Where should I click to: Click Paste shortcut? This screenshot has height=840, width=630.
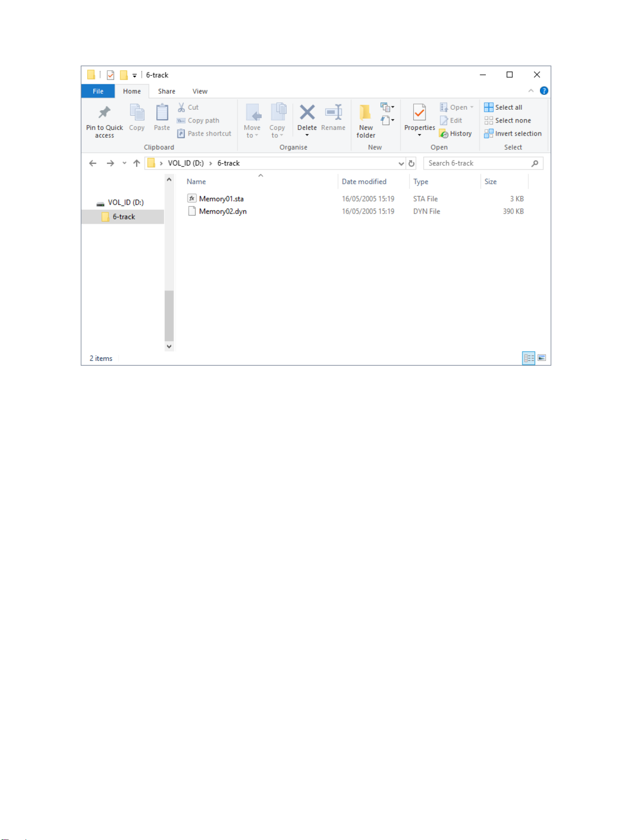point(205,134)
